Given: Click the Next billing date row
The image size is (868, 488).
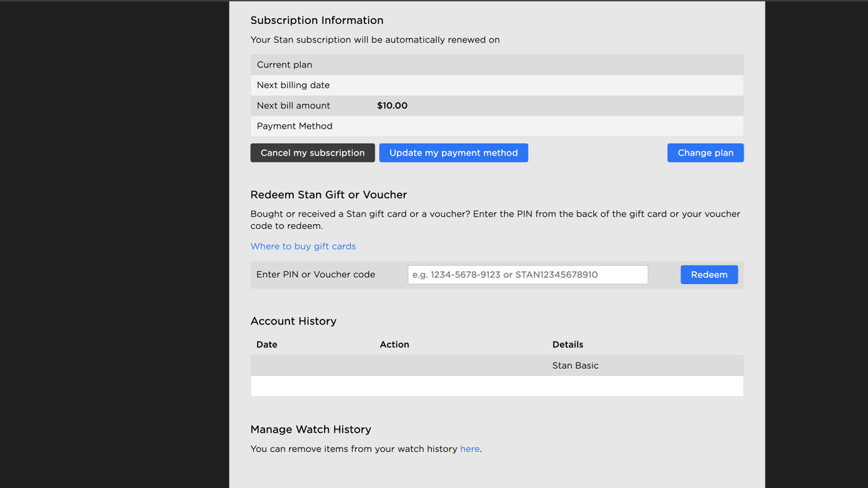Looking at the screenshot, I should 497,85.
